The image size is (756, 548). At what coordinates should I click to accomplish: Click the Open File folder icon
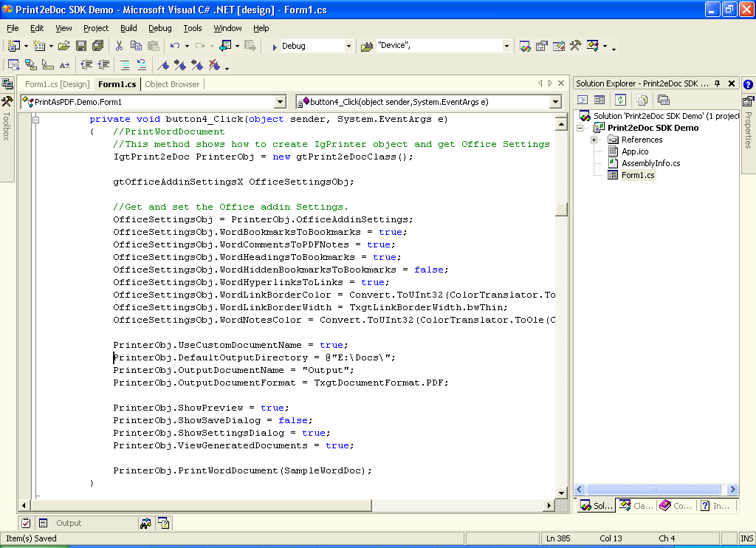click(x=64, y=46)
